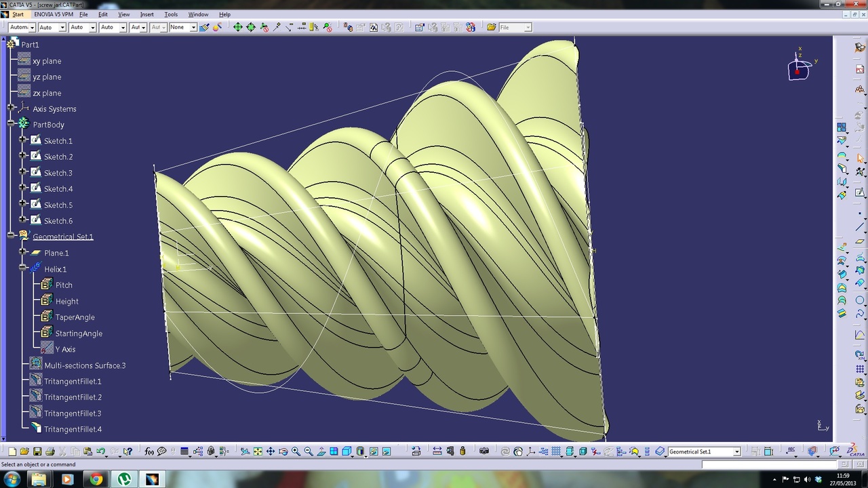Open the ENOVIA V5 VPM menu

click(54, 14)
